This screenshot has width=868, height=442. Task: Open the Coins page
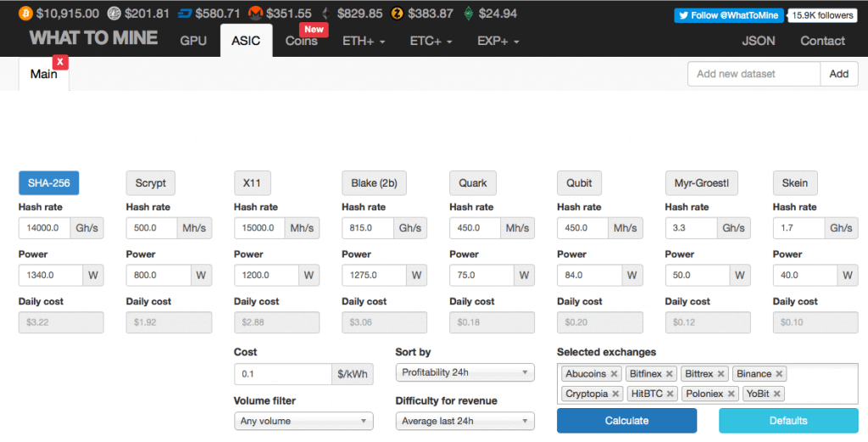(302, 41)
